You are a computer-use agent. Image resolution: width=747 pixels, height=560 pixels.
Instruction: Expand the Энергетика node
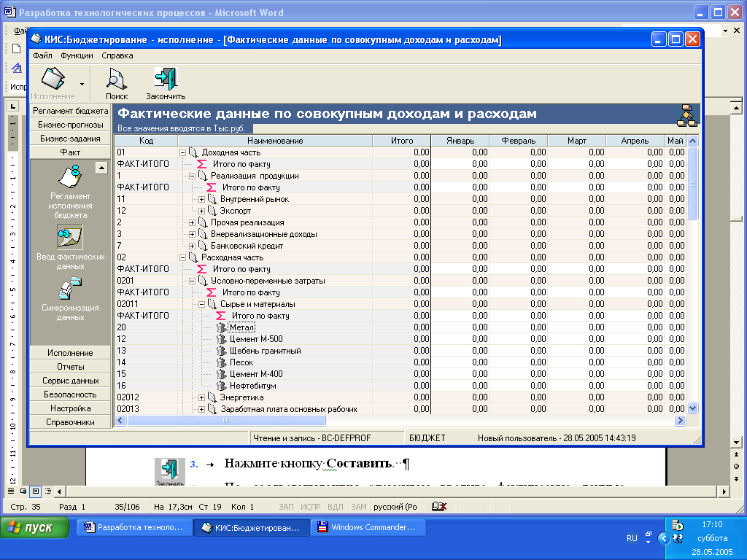click(x=201, y=397)
